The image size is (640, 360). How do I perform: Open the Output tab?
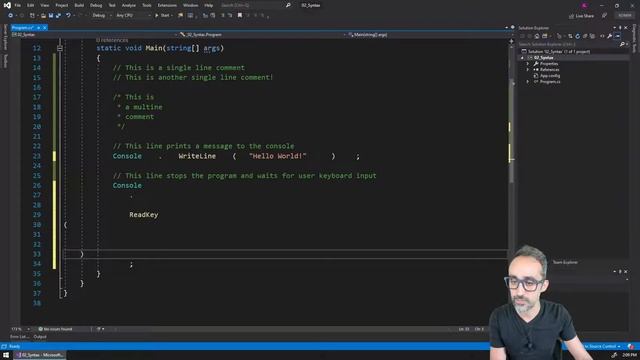[40, 337]
